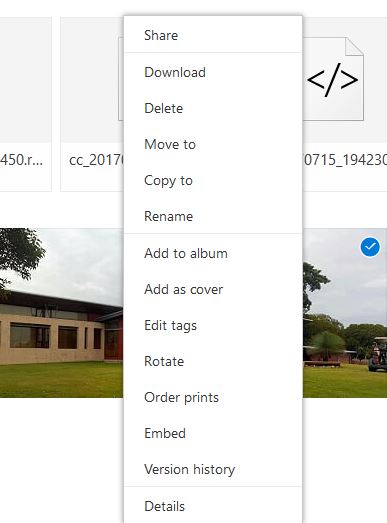
Task: Choose Details at menu bottom
Action: pyautogui.click(x=213, y=506)
